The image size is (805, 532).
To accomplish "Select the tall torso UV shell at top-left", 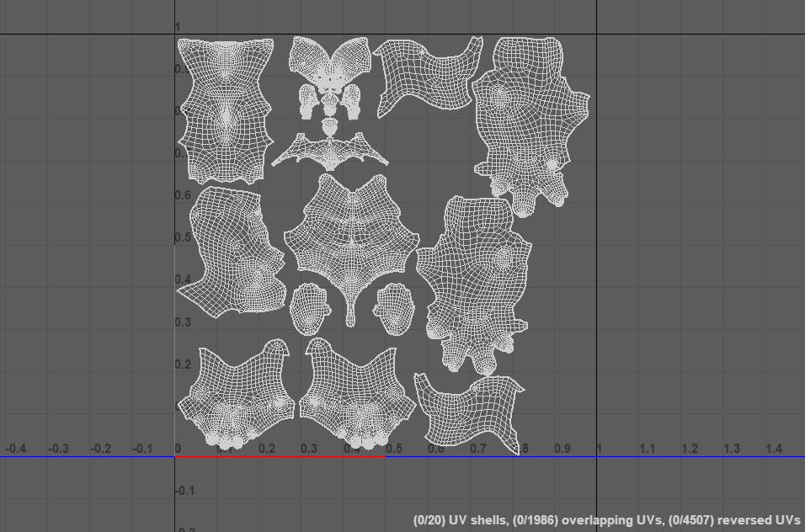I will pyautogui.click(x=224, y=109).
